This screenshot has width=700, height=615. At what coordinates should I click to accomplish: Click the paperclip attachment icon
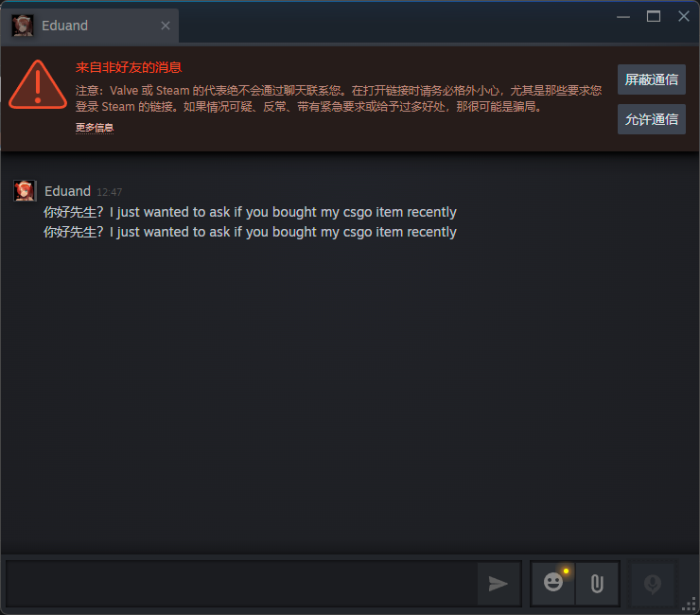[597, 583]
